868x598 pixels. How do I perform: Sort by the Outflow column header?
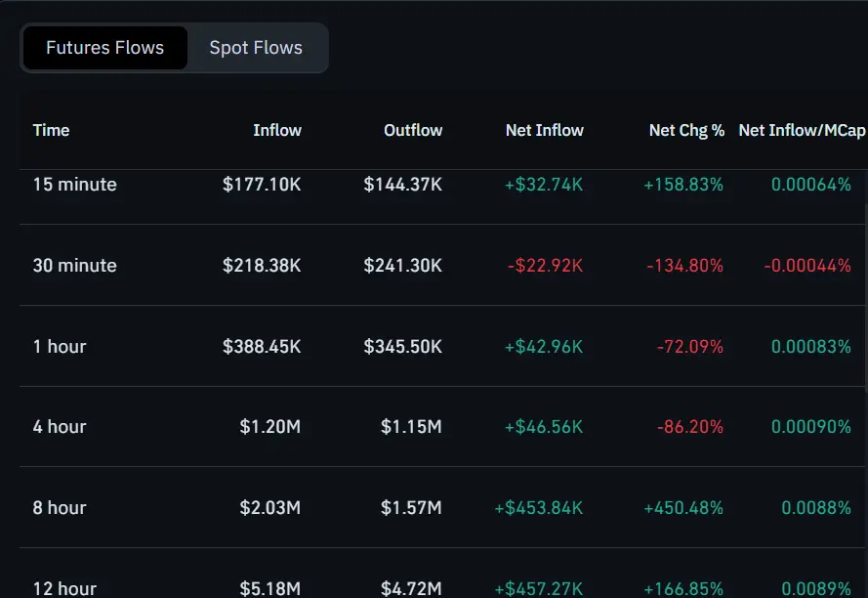(x=413, y=130)
